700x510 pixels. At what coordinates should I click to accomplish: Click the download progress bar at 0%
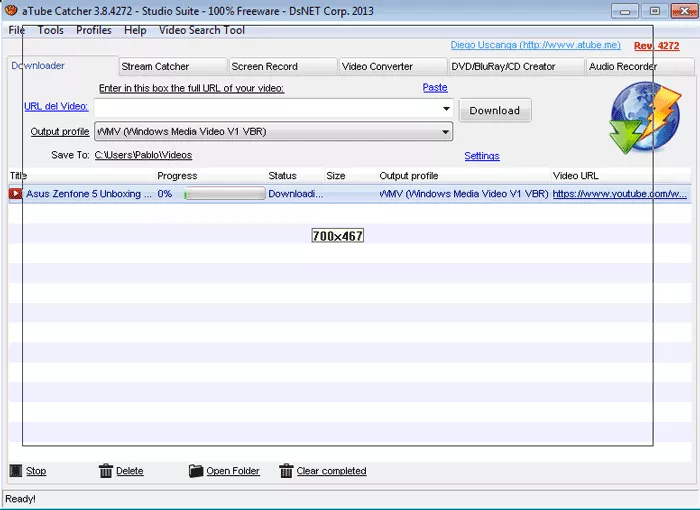(225, 194)
